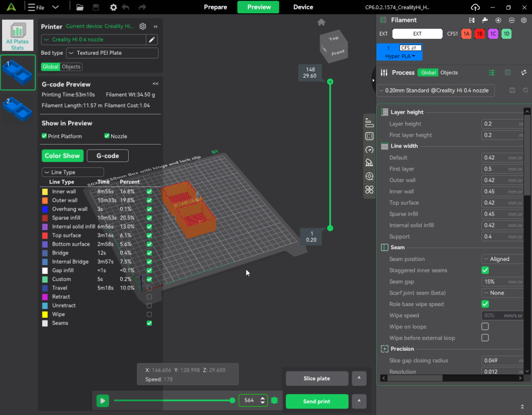Redo with the forward arrow icon
This screenshot has height=415, width=532.
pos(143,7)
